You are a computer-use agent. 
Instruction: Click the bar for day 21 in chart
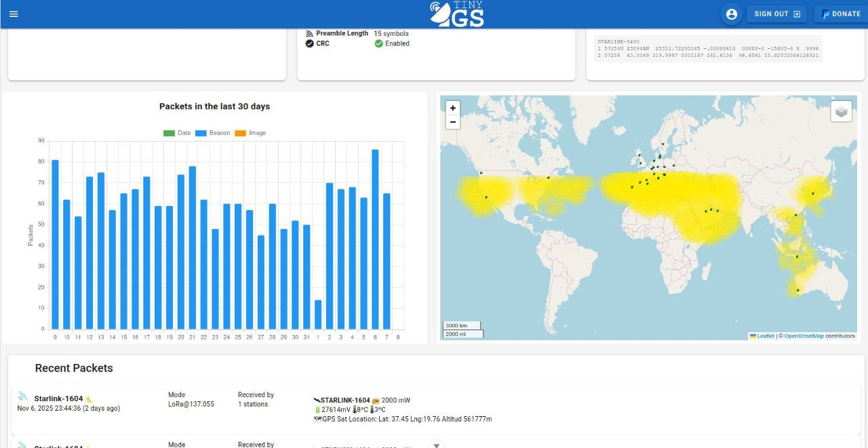point(193,247)
